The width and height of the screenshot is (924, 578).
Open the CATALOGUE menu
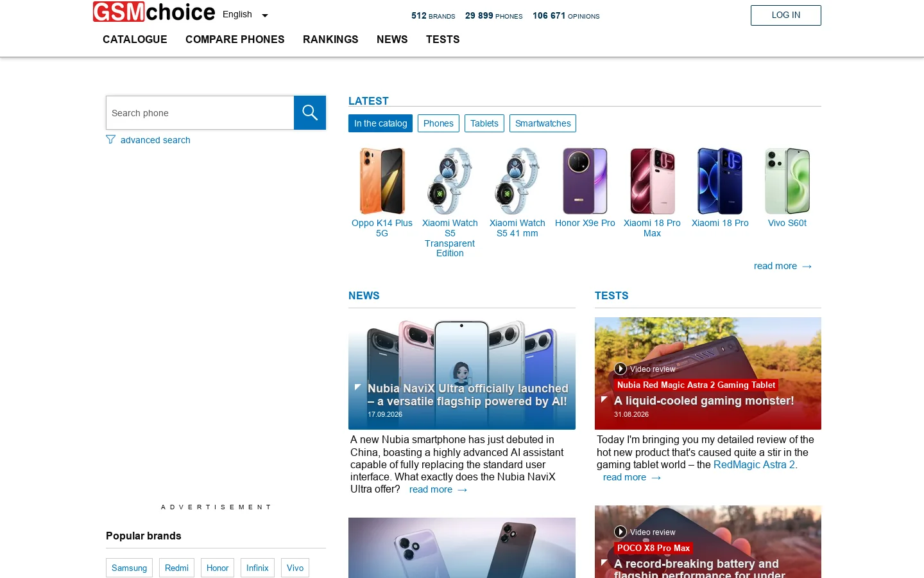[x=135, y=39]
